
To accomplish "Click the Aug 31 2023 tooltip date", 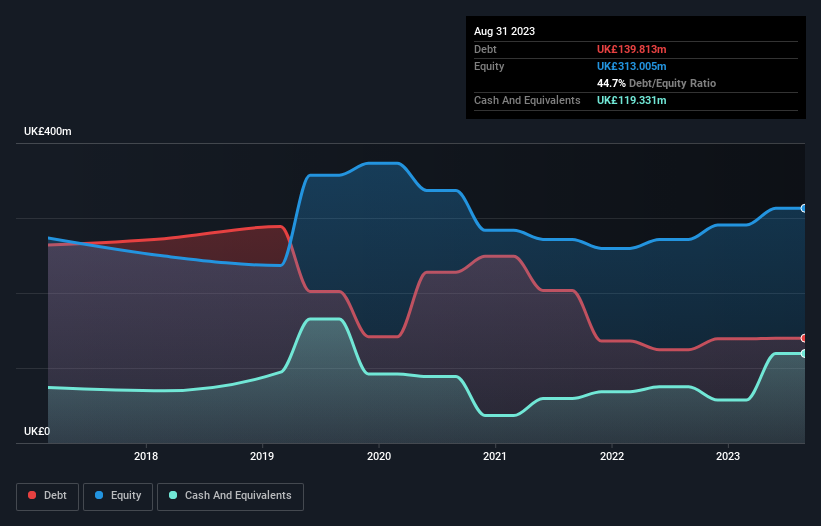I will (504, 31).
